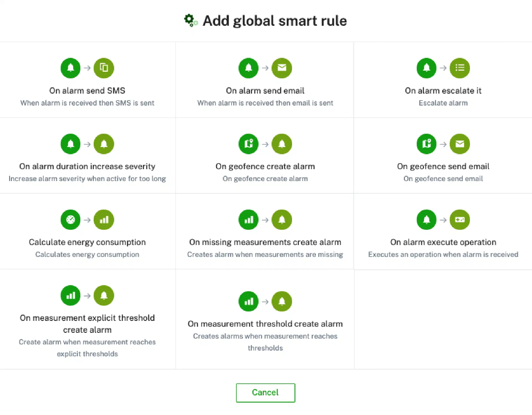This screenshot has width=532, height=415.
Task: Click the email envelope icon for alarm email
Action: coord(282,68)
